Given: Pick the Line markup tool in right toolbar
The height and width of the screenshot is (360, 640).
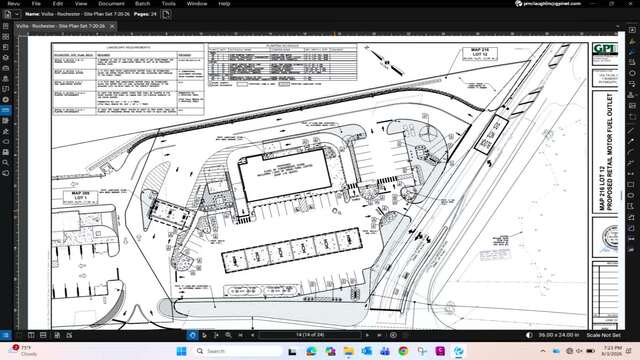Looking at the screenshot, I should point(631,131).
